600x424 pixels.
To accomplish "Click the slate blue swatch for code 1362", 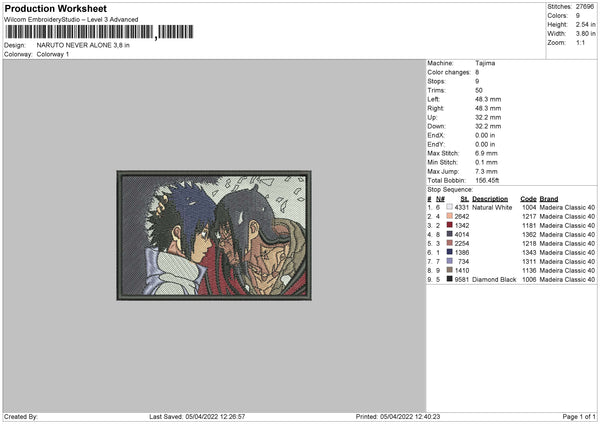I will pyautogui.click(x=449, y=234).
